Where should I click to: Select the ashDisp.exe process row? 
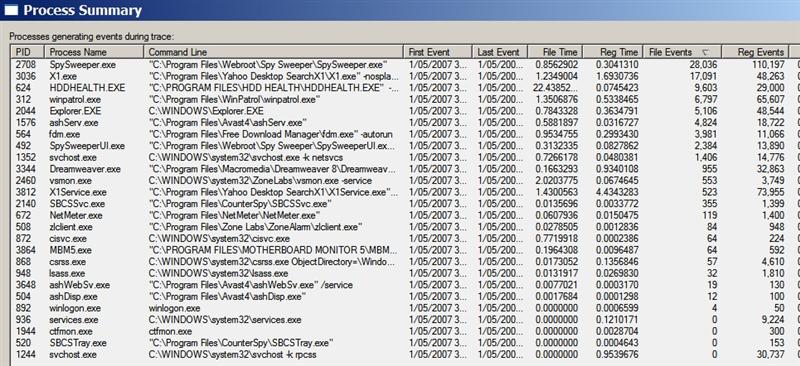click(405, 297)
